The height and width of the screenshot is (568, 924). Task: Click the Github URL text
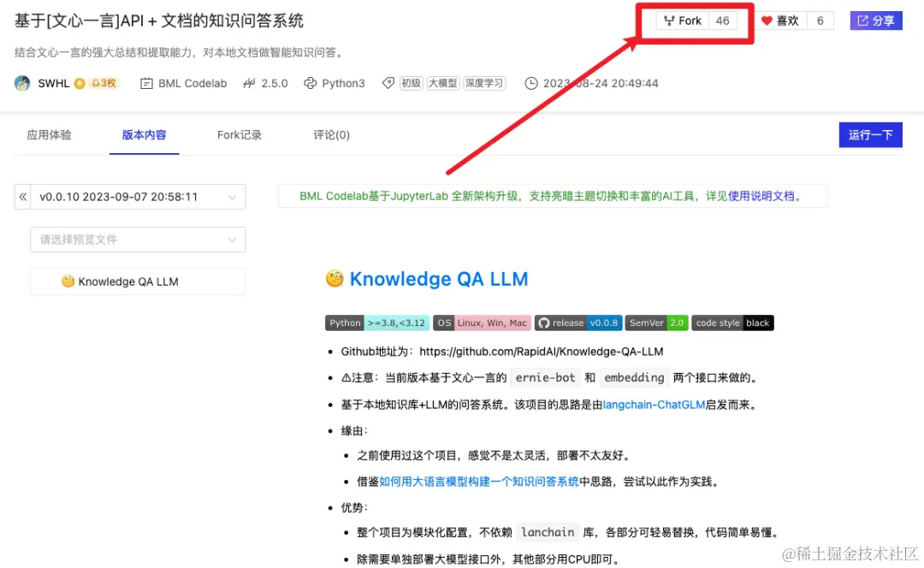click(541, 352)
